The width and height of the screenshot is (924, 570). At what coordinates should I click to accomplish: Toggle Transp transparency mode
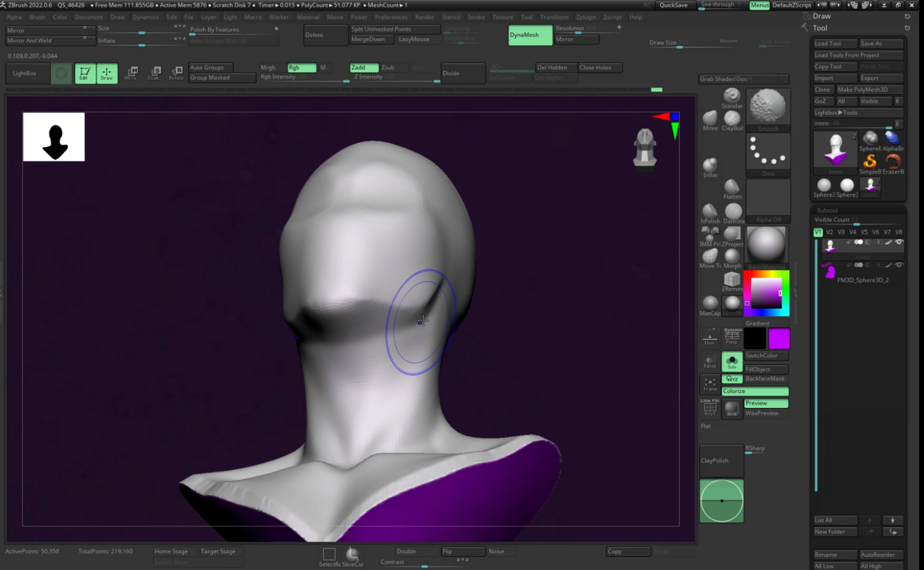point(710,361)
